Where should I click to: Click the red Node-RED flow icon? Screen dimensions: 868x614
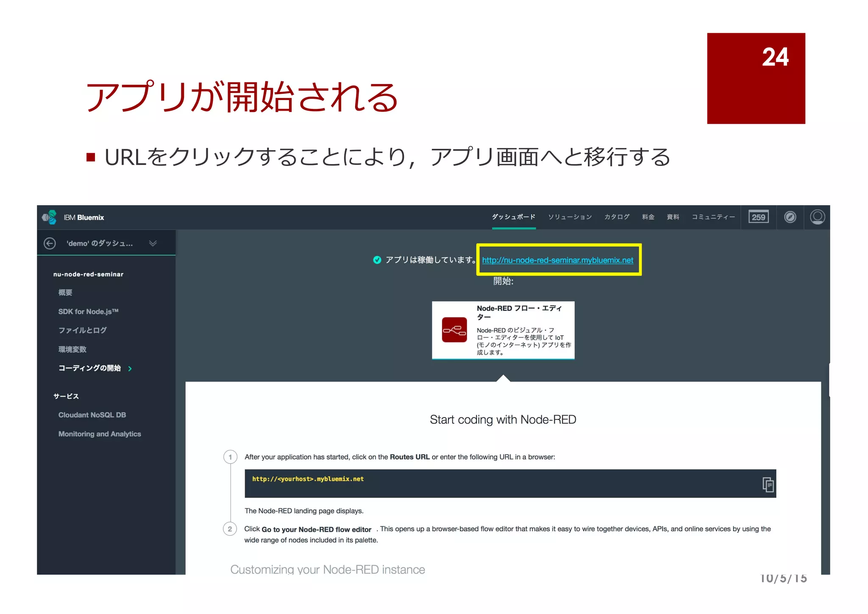pyautogui.click(x=454, y=330)
